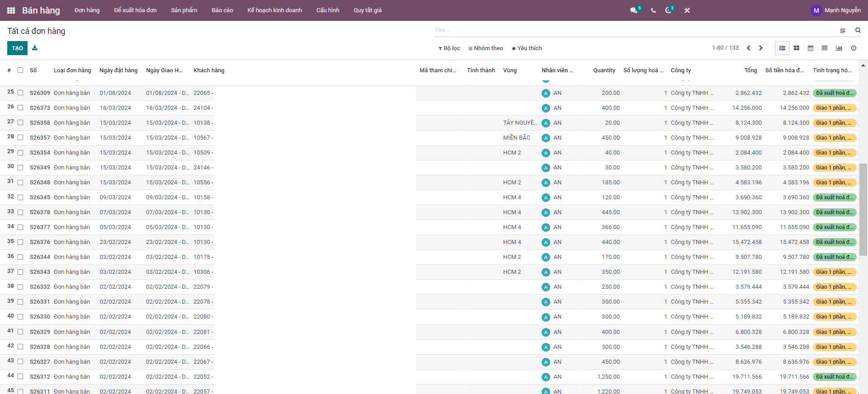Open the chat messages icon
The image size is (868, 394).
tap(633, 10)
